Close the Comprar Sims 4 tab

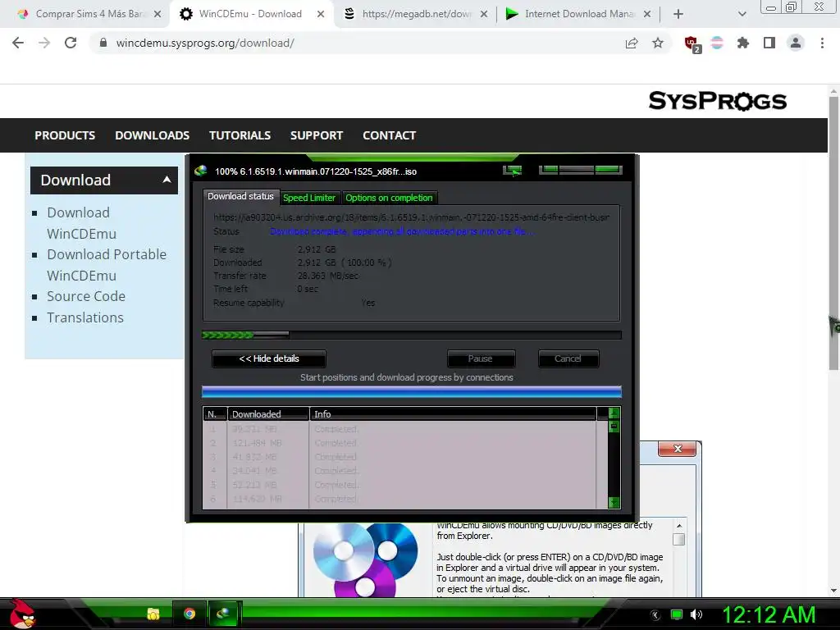157,14
